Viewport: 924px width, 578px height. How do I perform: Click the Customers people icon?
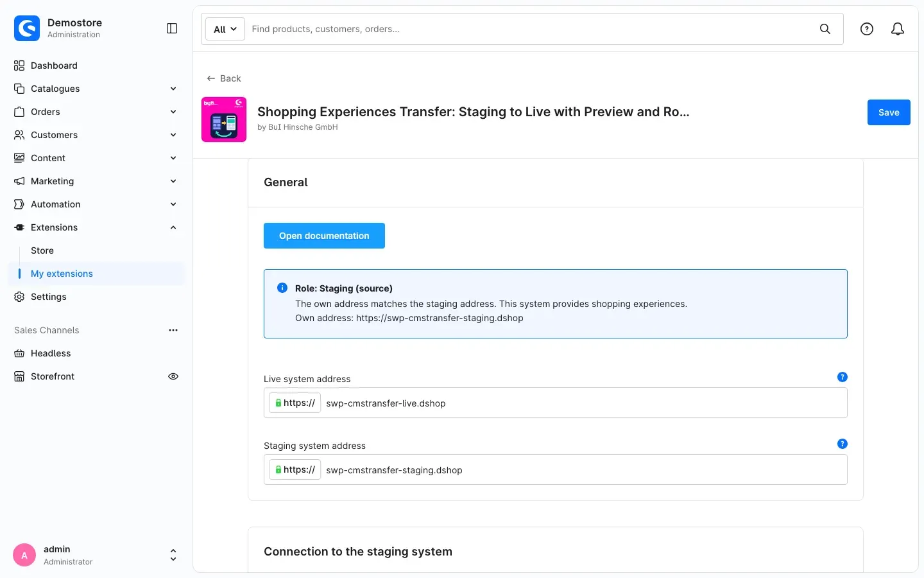pos(19,135)
